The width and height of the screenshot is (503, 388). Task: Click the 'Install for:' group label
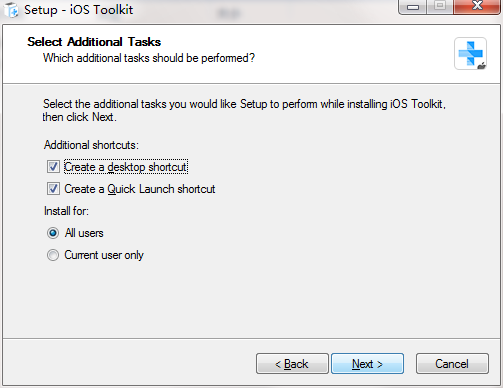pos(66,211)
